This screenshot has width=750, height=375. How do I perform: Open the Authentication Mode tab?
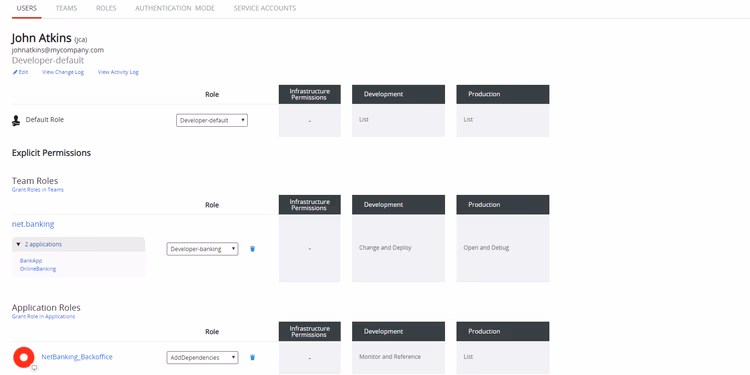(175, 9)
